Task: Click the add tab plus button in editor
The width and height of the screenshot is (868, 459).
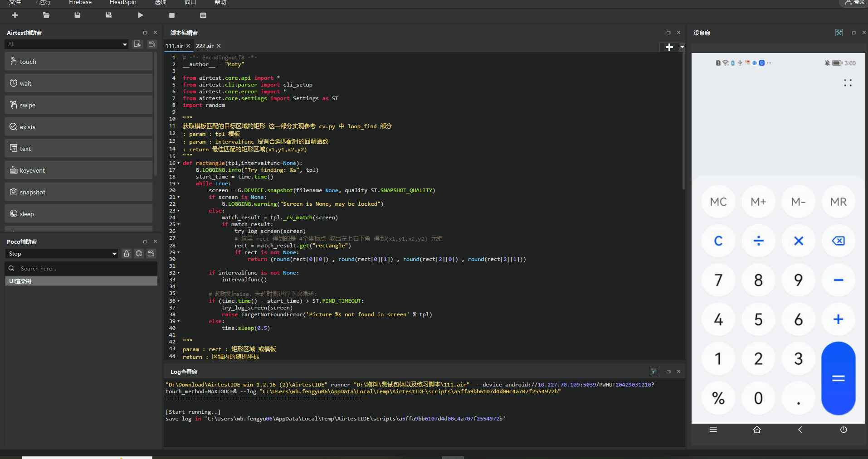Action: tap(669, 47)
